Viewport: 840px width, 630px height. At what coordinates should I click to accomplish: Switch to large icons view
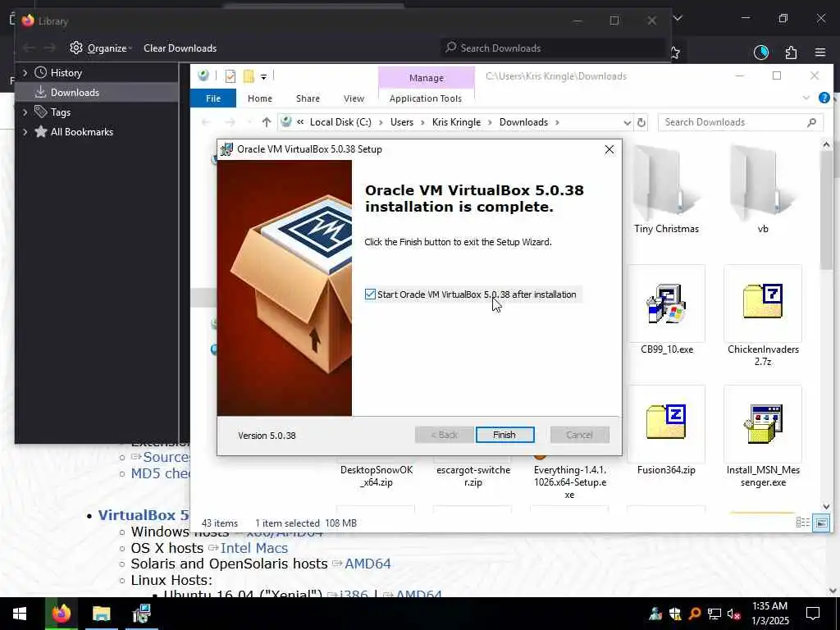(821, 523)
